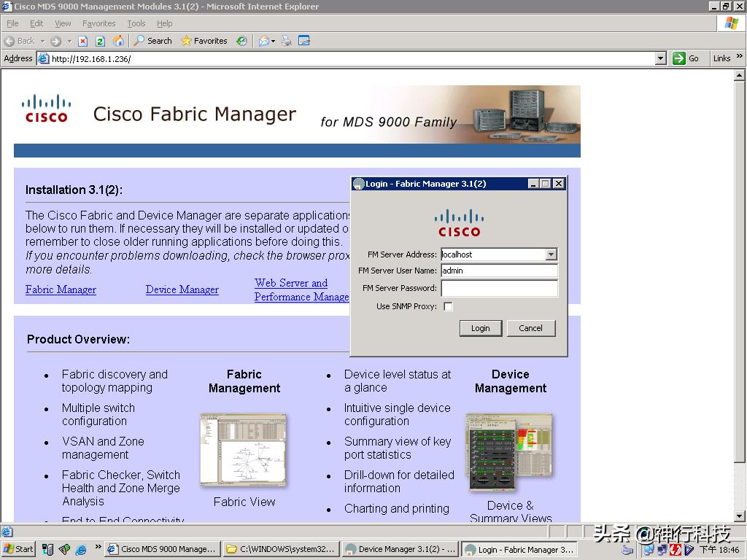The image size is (747, 560).
Task: Click the Print icon in the toolbar
Action: tap(286, 41)
